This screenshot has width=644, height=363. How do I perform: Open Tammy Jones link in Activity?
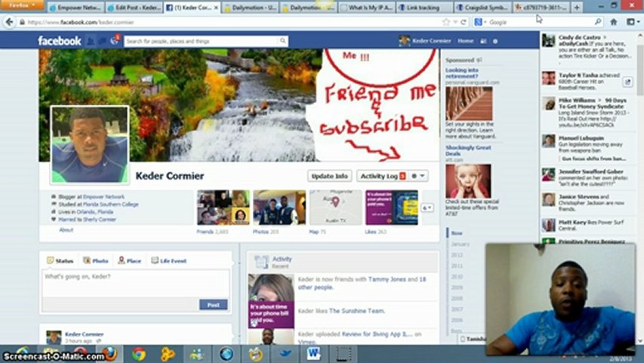(387, 279)
